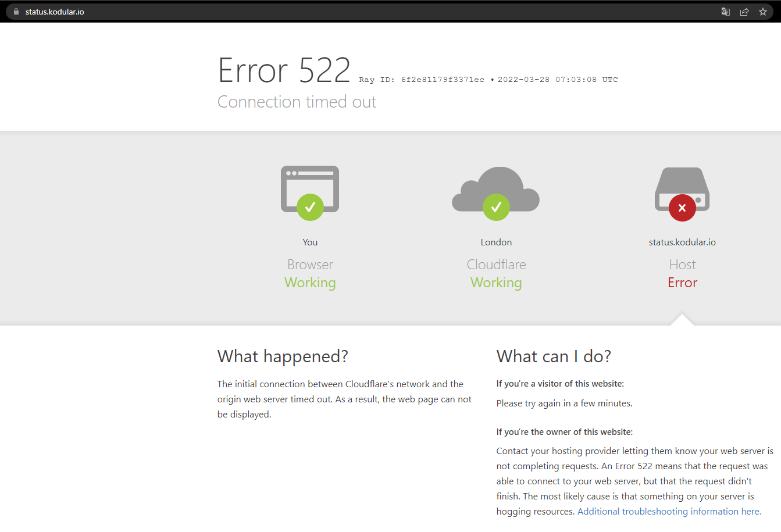Select the status.kodular.io address bar URL
The height and width of the screenshot is (532, 781).
[55, 12]
